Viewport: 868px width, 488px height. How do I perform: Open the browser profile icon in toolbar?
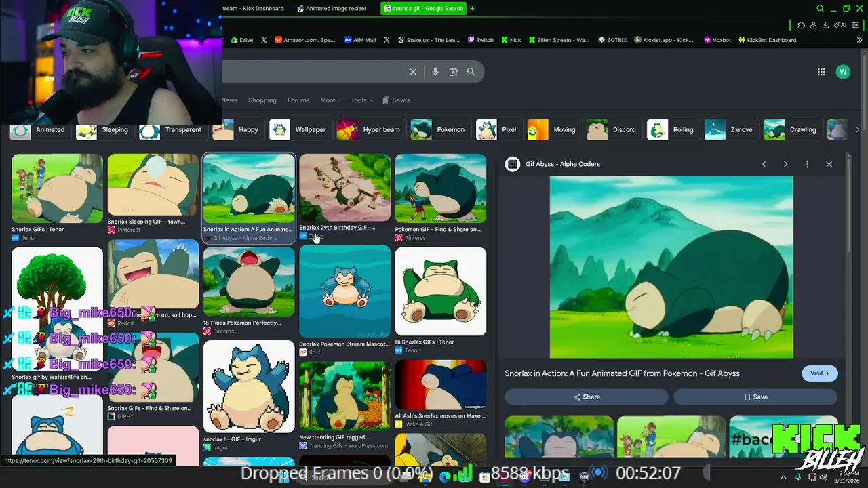pos(813,26)
